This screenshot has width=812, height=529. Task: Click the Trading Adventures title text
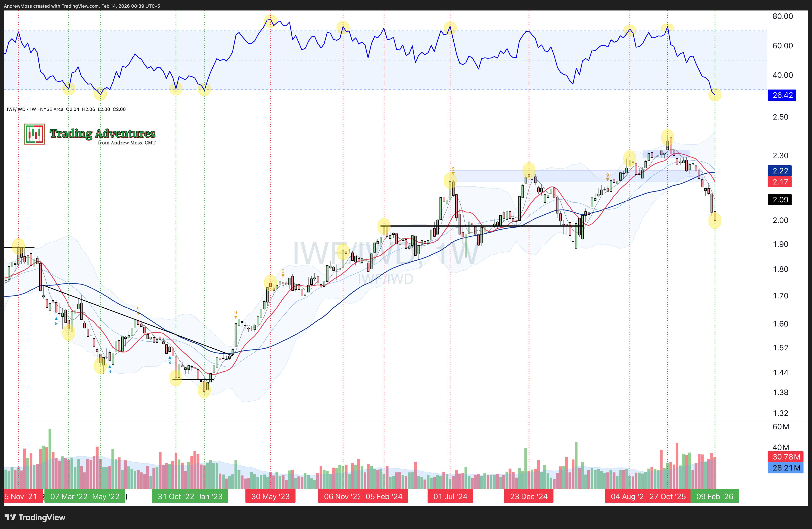102,133
